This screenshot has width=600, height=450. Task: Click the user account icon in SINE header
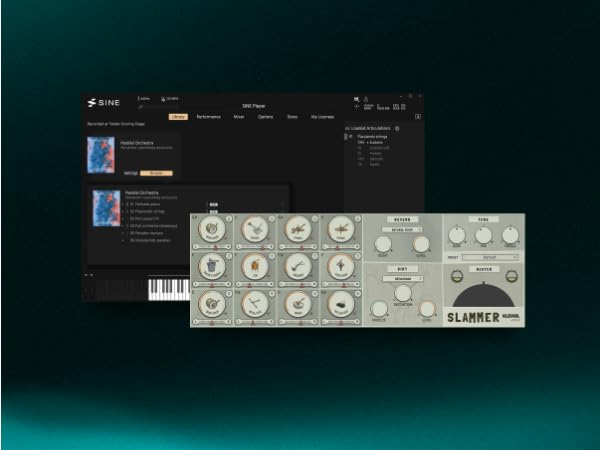pos(365,99)
